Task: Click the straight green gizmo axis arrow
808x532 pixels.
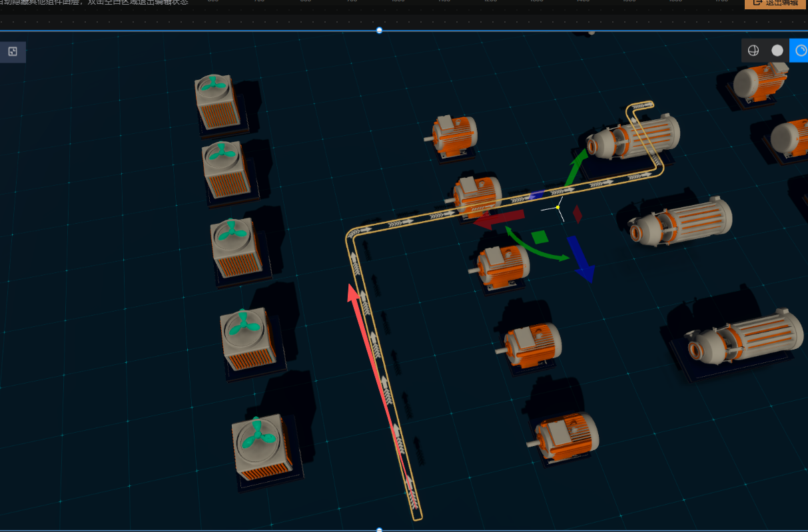Action: pos(576,167)
